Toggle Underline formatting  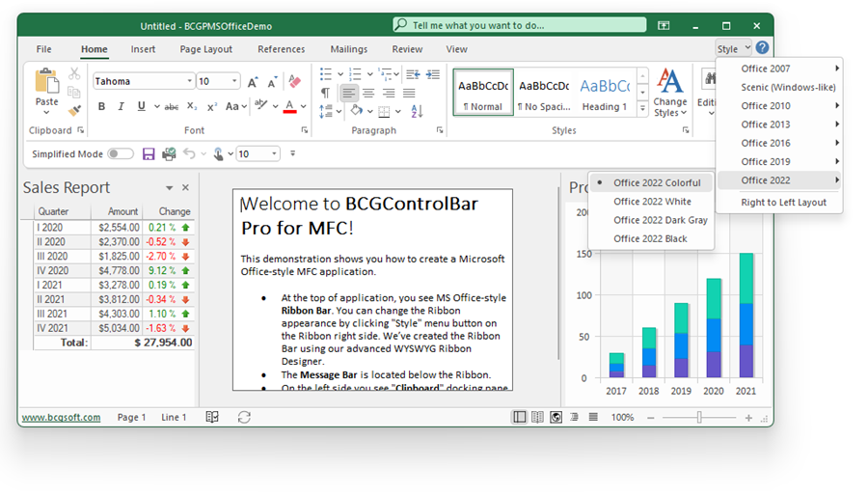[141, 106]
